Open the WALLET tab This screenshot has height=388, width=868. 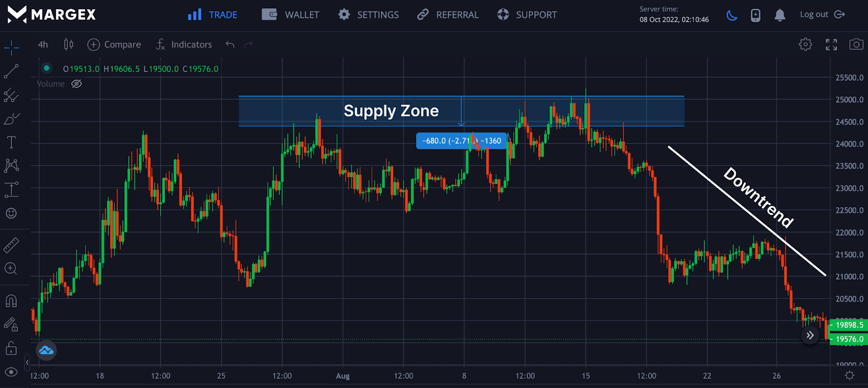[x=290, y=15]
